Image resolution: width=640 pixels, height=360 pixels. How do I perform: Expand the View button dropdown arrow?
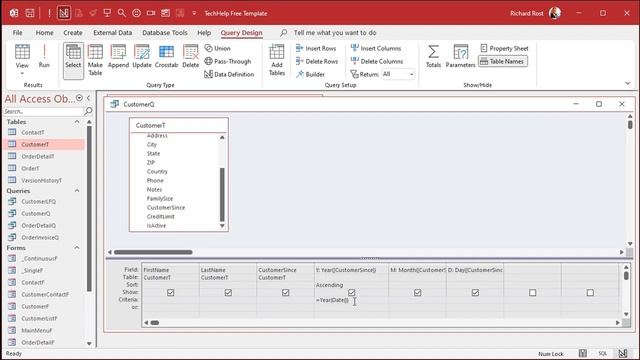tap(22, 74)
